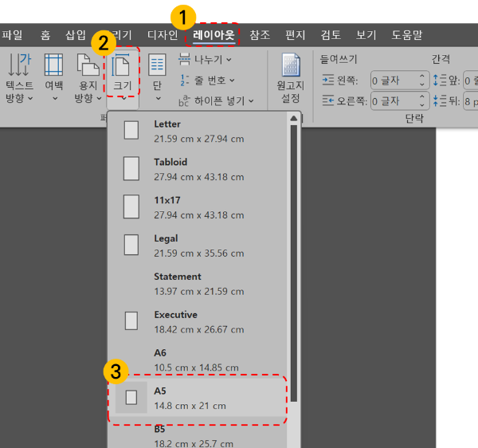Decrease 왼쪽 indent with down stepper

pos(422,84)
